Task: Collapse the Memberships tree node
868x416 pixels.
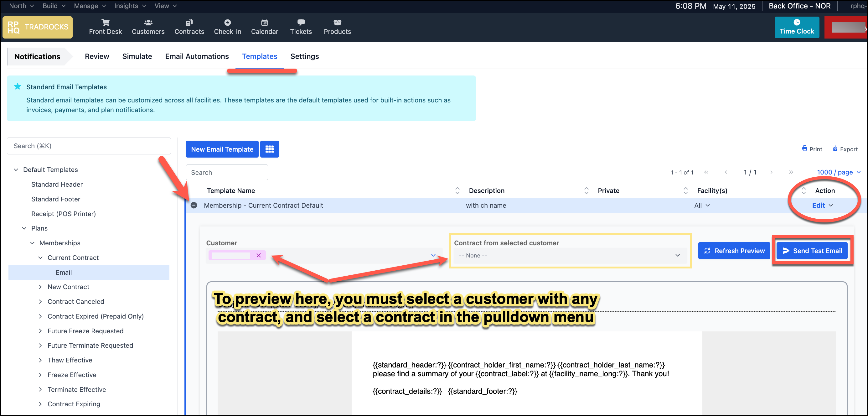Action: 32,243
